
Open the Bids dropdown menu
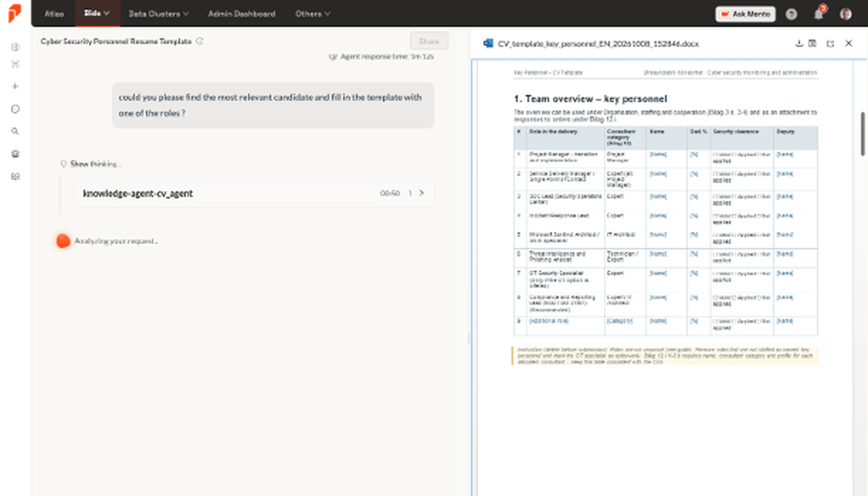point(96,13)
